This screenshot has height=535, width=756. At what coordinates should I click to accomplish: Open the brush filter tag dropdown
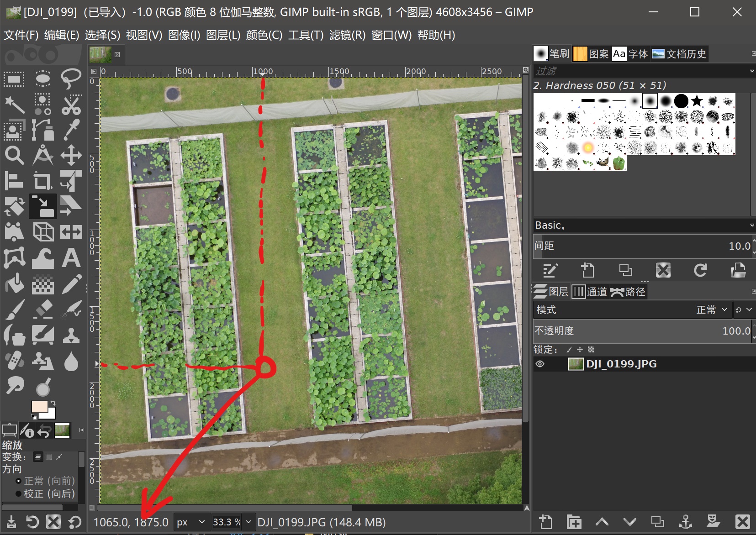point(752,71)
